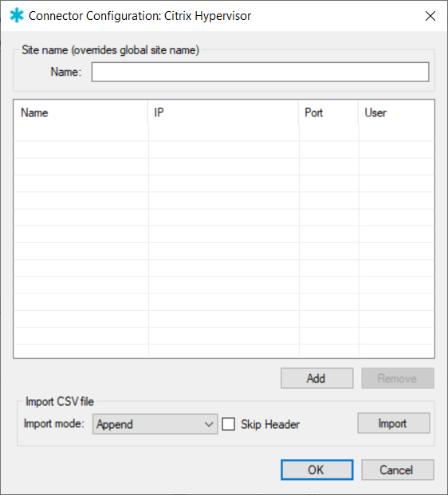
Task: Sort list by the Name column header
Action: click(81, 112)
